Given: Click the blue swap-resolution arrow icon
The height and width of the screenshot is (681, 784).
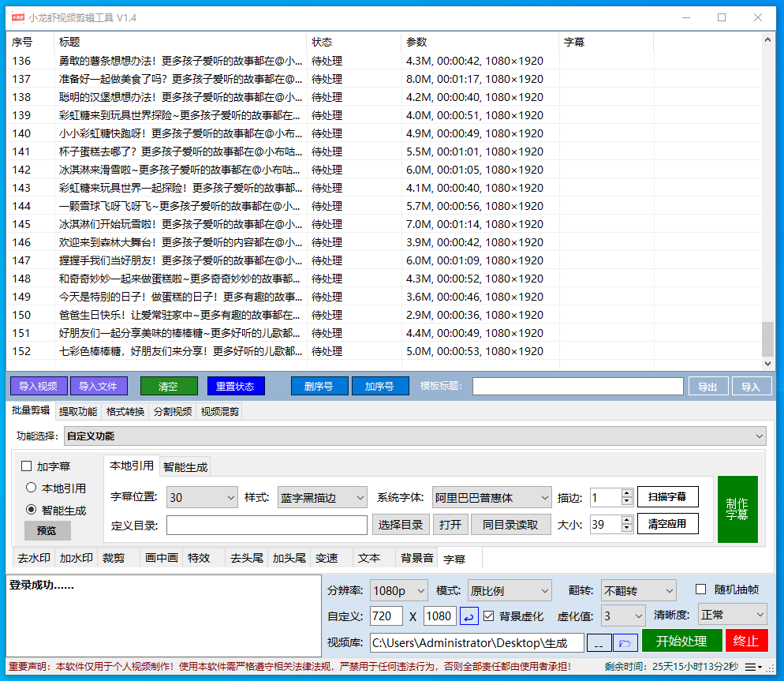Looking at the screenshot, I should pos(469,615).
